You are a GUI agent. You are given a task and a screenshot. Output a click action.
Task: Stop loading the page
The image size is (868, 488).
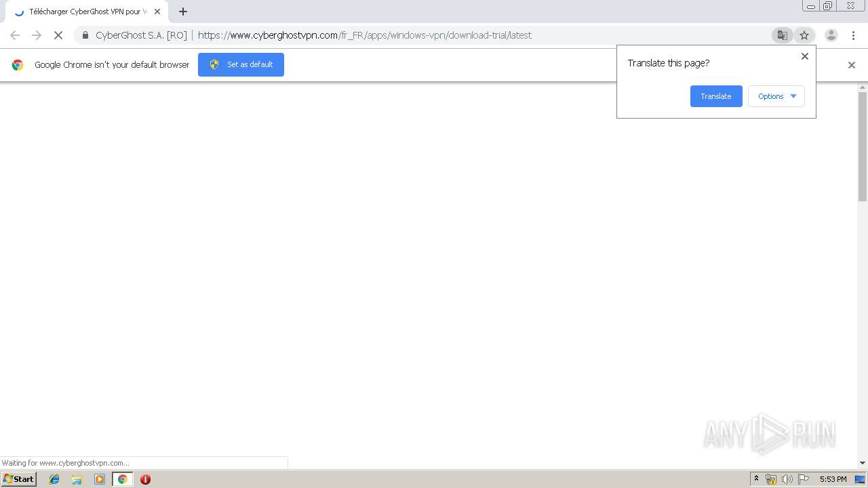point(58,35)
